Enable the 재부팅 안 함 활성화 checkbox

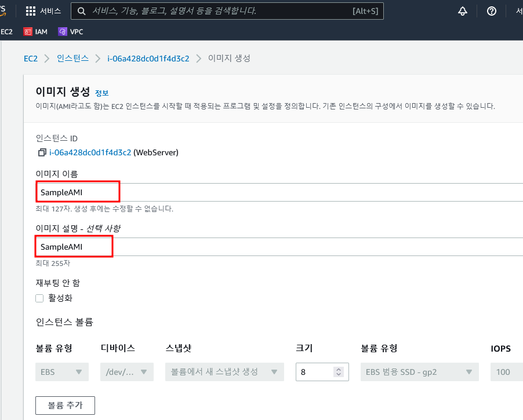pyautogui.click(x=39, y=298)
